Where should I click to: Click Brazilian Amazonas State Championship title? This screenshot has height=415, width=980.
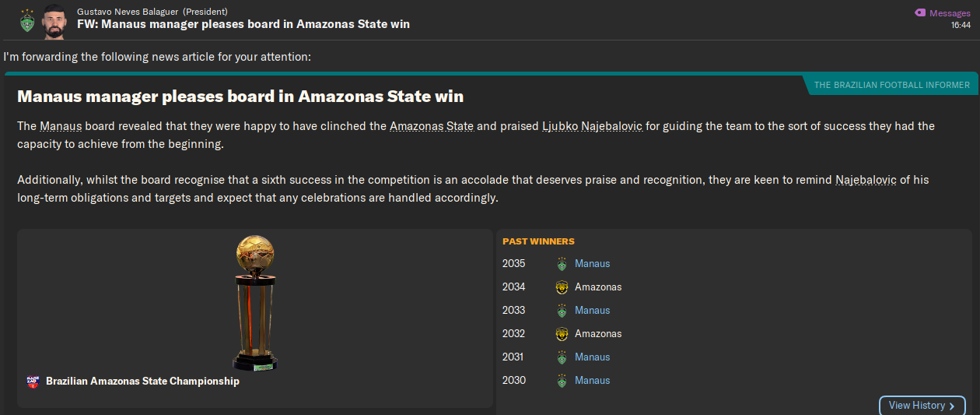[x=143, y=382]
